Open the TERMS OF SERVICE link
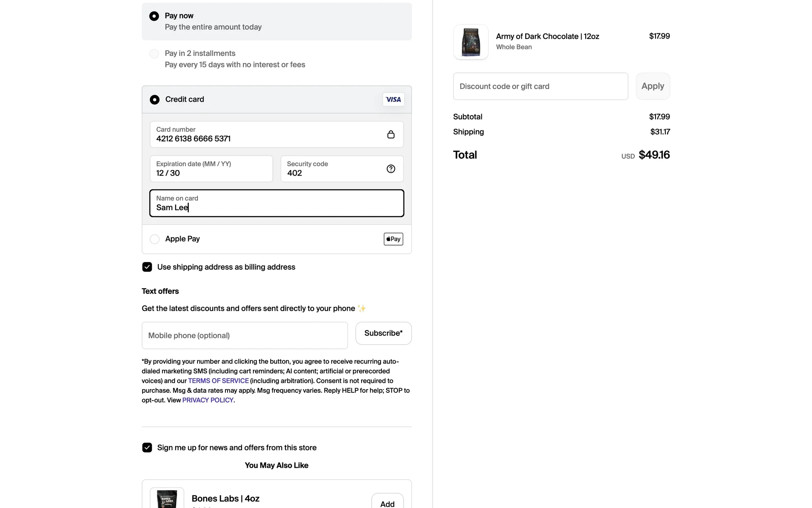The width and height of the screenshot is (812, 508). click(218, 381)
